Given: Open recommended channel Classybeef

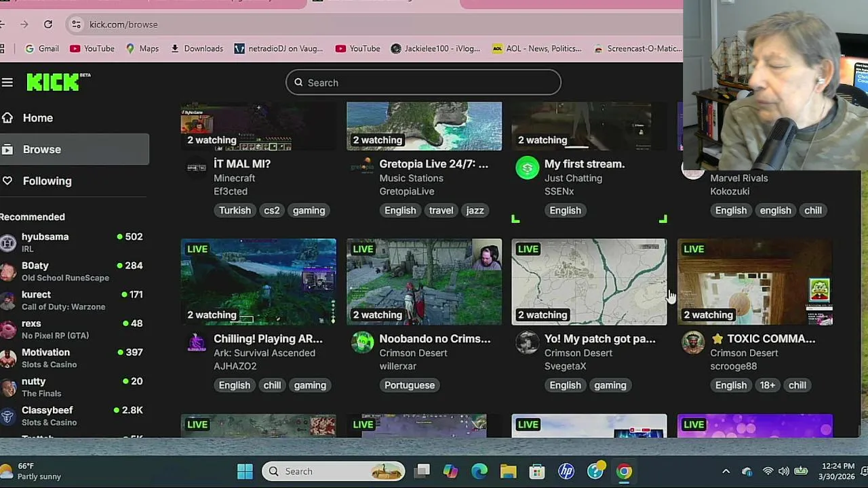Looking at the screenshot, I should (71, 415).
